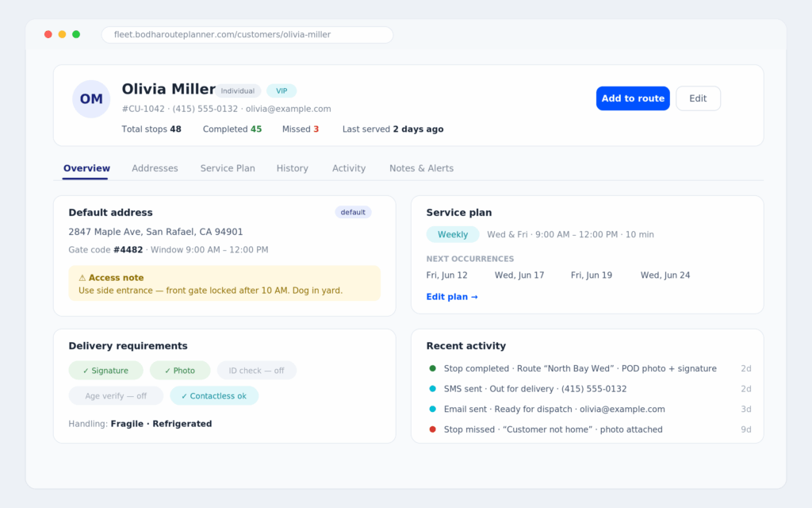Click the Missed 3 stat
The image size is (812, 508).
coord(301,129)
